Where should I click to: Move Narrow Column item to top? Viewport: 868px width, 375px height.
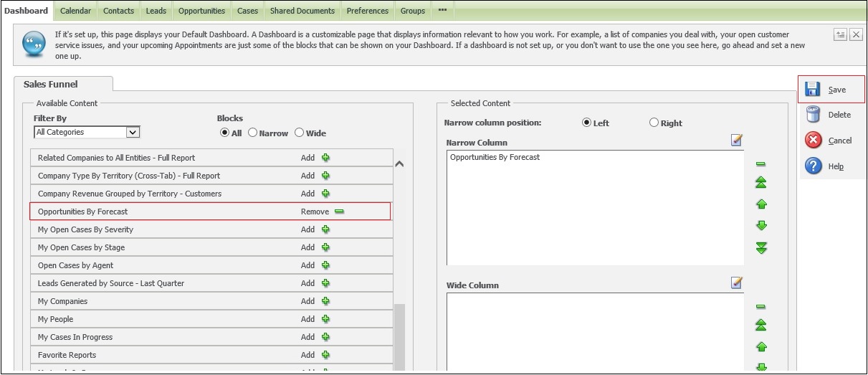[x=761, y=184]
